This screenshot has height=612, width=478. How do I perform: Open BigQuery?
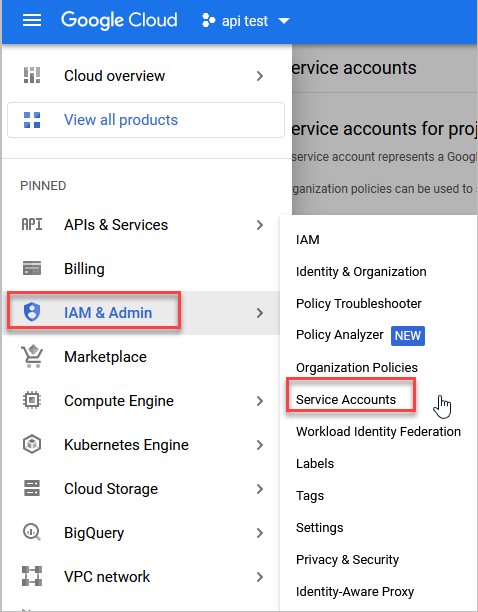[94, 533]
